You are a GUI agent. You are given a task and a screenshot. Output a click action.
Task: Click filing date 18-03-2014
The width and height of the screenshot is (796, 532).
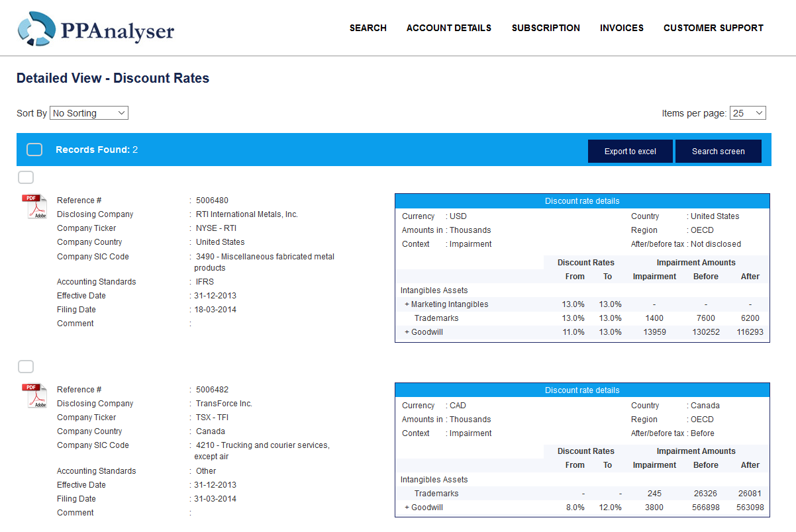pos(216,310)
